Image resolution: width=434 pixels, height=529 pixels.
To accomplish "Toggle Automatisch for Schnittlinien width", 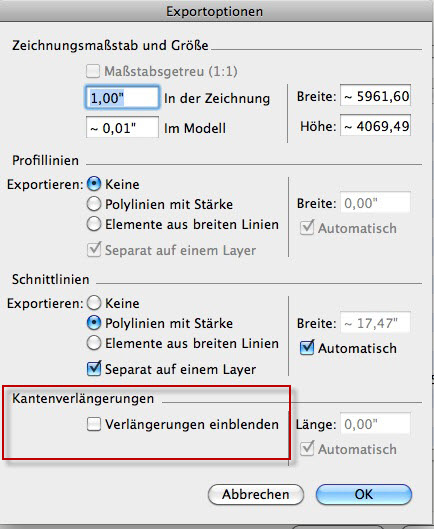I will click(x=307, y=348).
